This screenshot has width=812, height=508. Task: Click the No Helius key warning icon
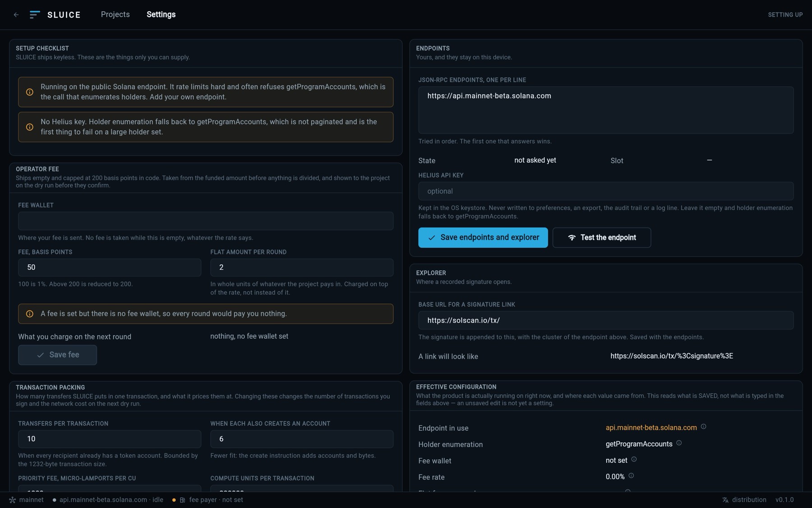point(30,127)
